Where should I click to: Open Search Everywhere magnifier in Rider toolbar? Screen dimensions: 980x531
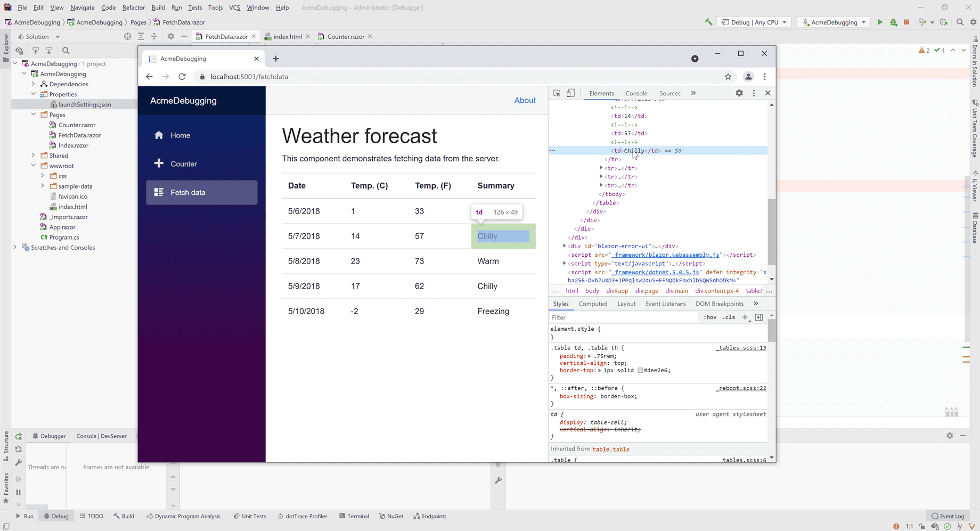[960, 22]
